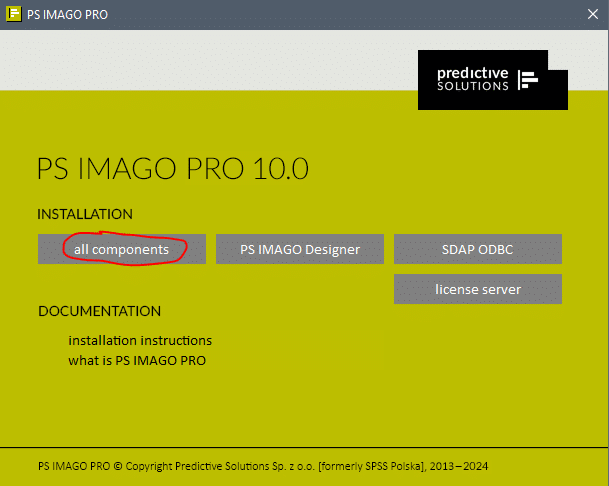Install the license server

click(478, 289)
